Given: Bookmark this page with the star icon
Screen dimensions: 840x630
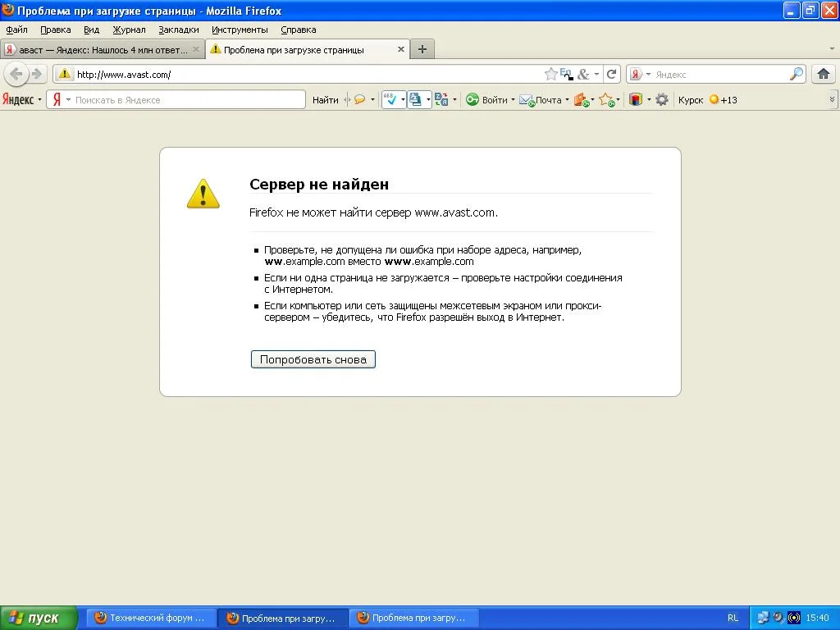Looking at the screenshot, I should click(x=550, y=74).
